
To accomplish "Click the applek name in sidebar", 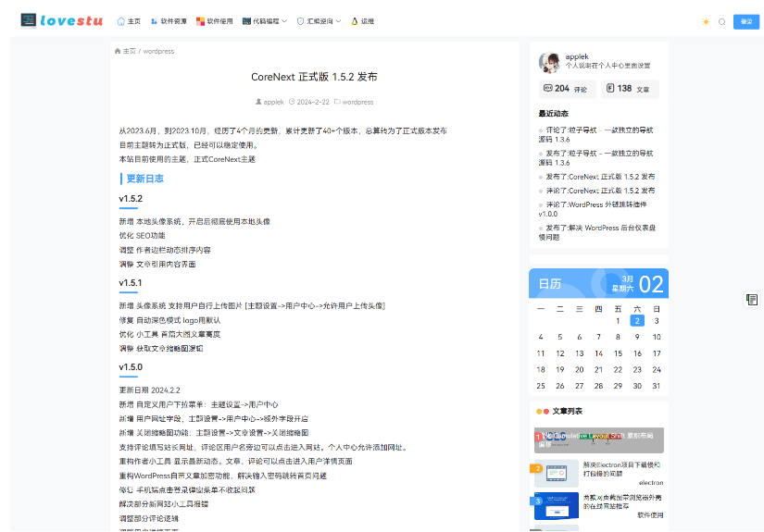I will pos(577,56).
